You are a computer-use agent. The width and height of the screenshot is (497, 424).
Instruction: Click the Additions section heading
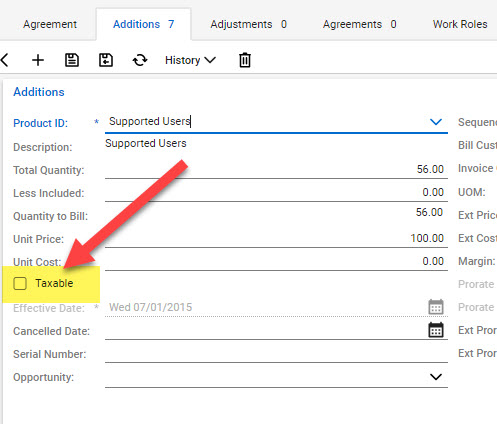coord(39,92)
